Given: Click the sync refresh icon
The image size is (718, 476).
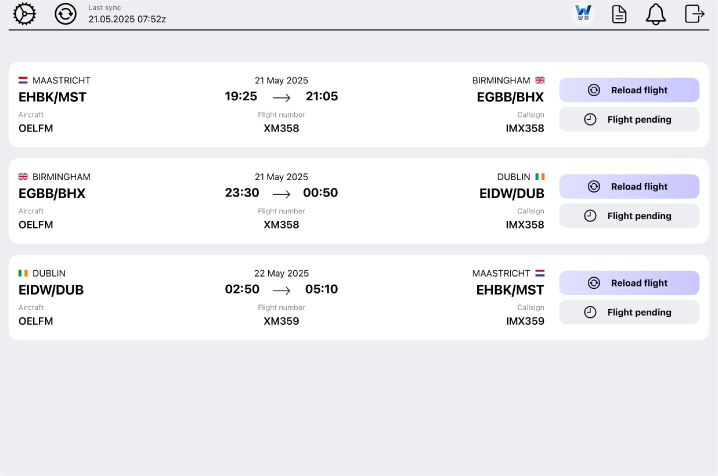Looking at the screenshot, I should click(65, 14).
